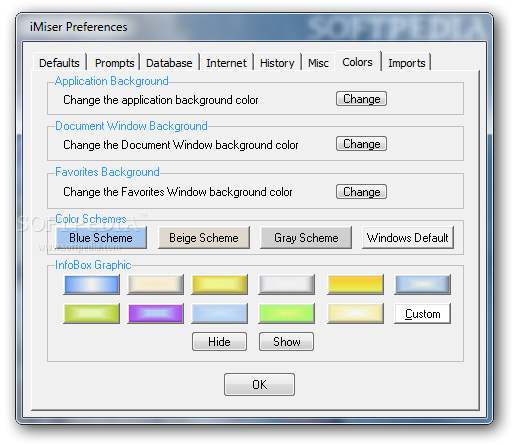Pick the bright green InfoBox graphic
This screenshot has width=514, height=445.
[286, 313]
